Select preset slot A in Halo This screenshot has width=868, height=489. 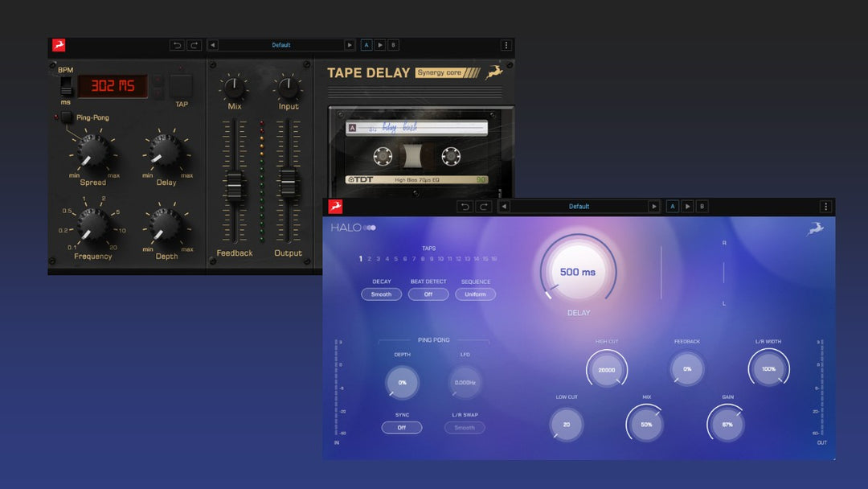(673, 207)
